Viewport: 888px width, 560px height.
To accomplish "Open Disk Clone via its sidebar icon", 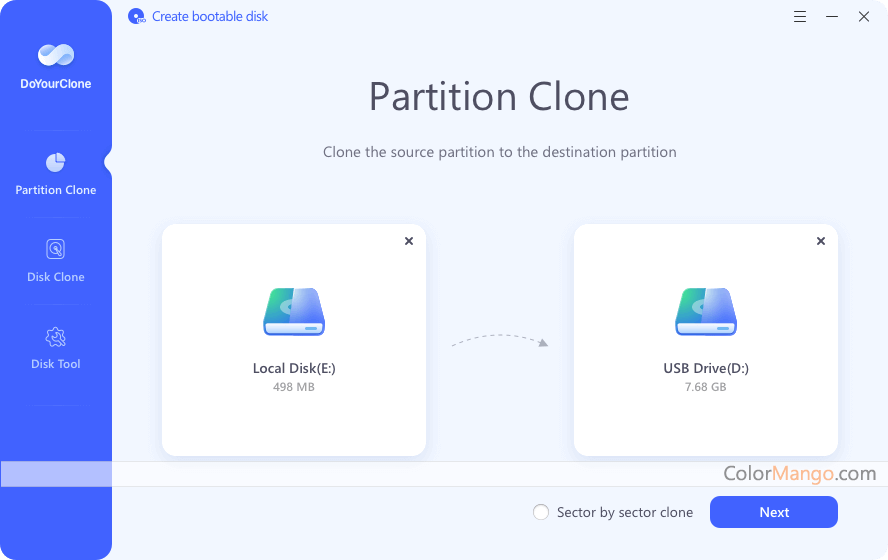I will (56, 249).
